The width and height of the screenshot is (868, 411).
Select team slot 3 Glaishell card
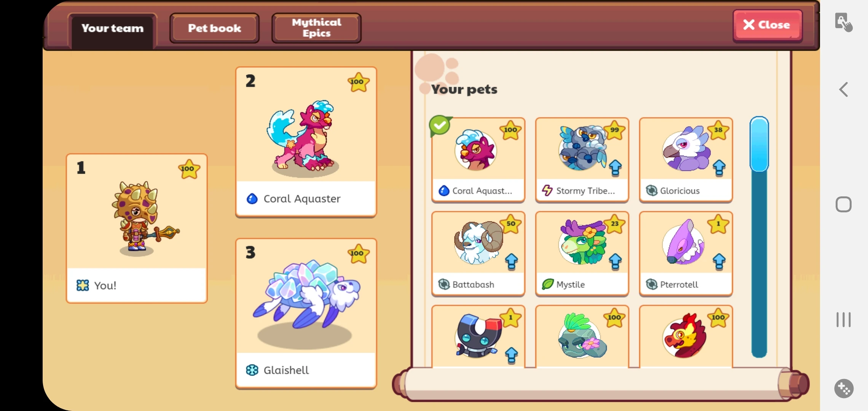306,314
